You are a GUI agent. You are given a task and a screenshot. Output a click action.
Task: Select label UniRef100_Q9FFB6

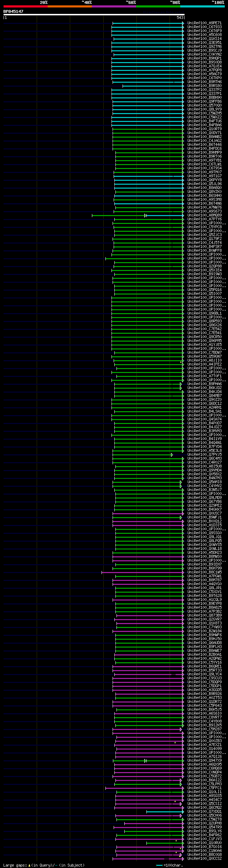coord(204,102)
